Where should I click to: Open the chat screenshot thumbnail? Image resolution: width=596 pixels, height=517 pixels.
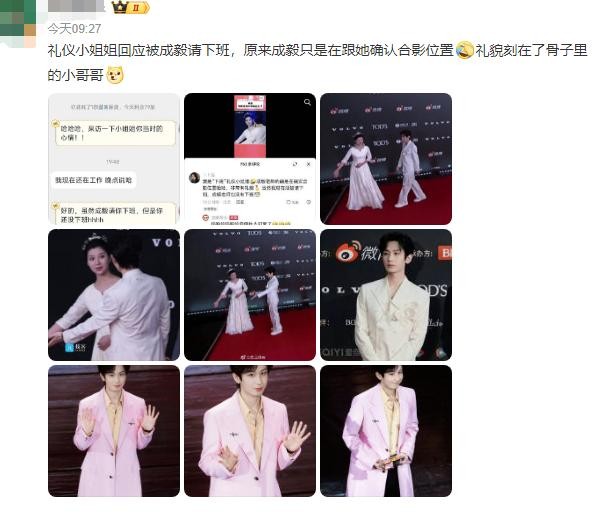click(x=114, y=159)
